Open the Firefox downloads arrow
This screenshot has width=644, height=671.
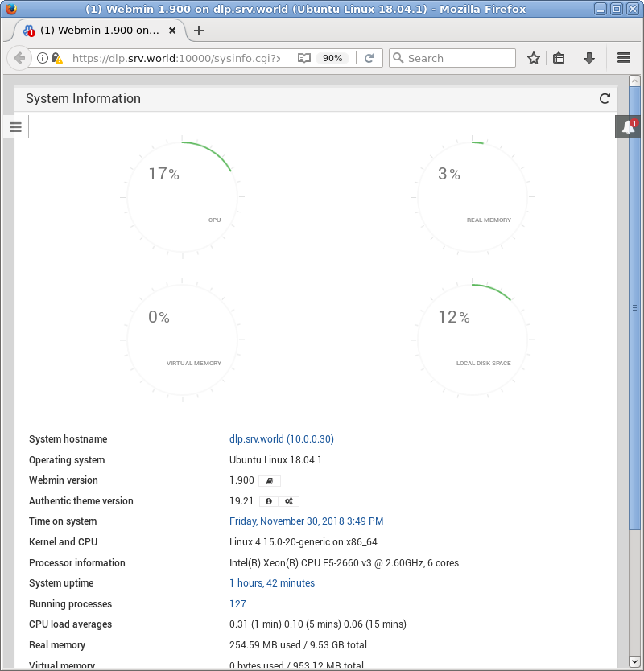point(589,58)
